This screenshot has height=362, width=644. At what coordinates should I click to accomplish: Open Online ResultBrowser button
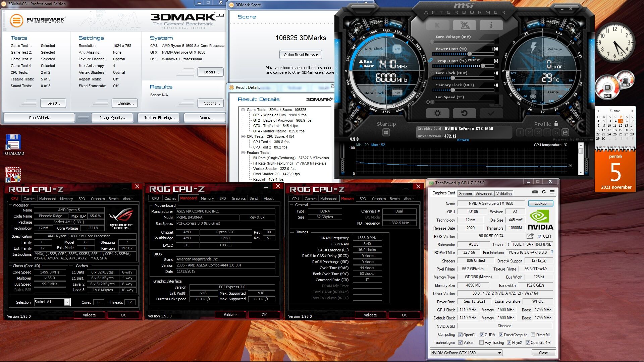tap(301, 55)
